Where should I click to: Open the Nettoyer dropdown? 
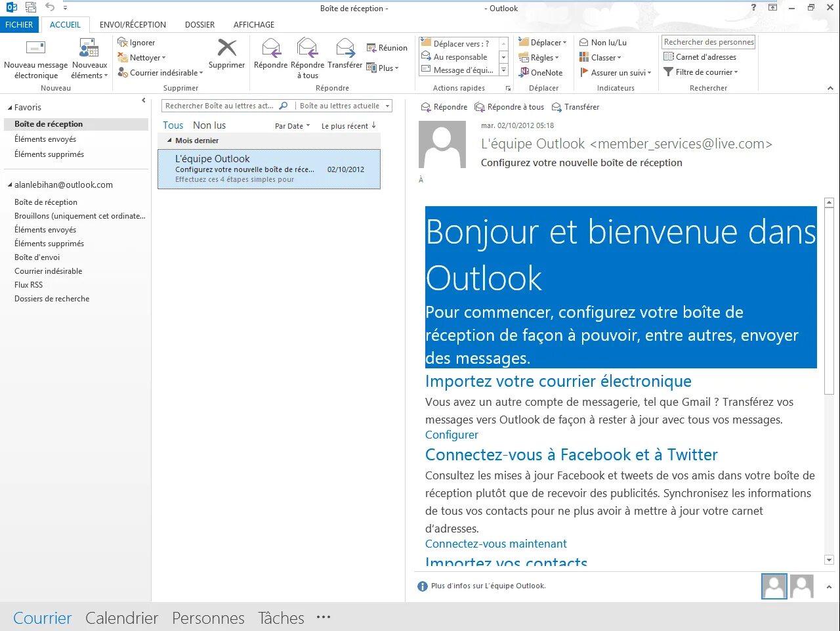[x=142, y=58]
